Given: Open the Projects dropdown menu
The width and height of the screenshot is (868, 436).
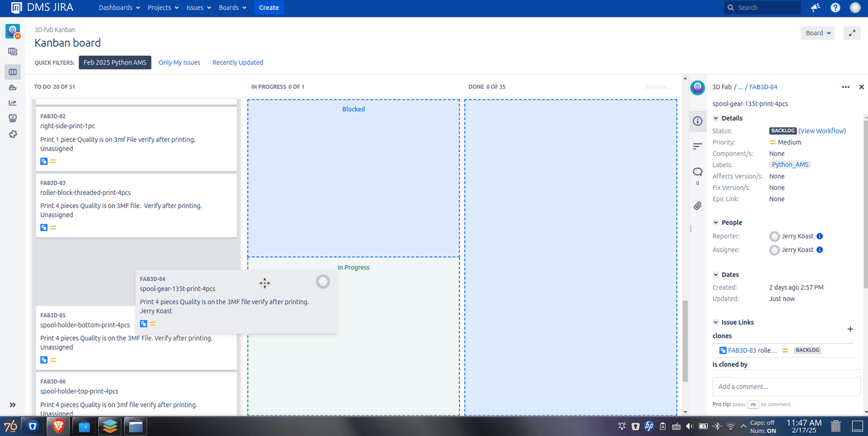Looking at the screenshot, I should tap(163, 8).
